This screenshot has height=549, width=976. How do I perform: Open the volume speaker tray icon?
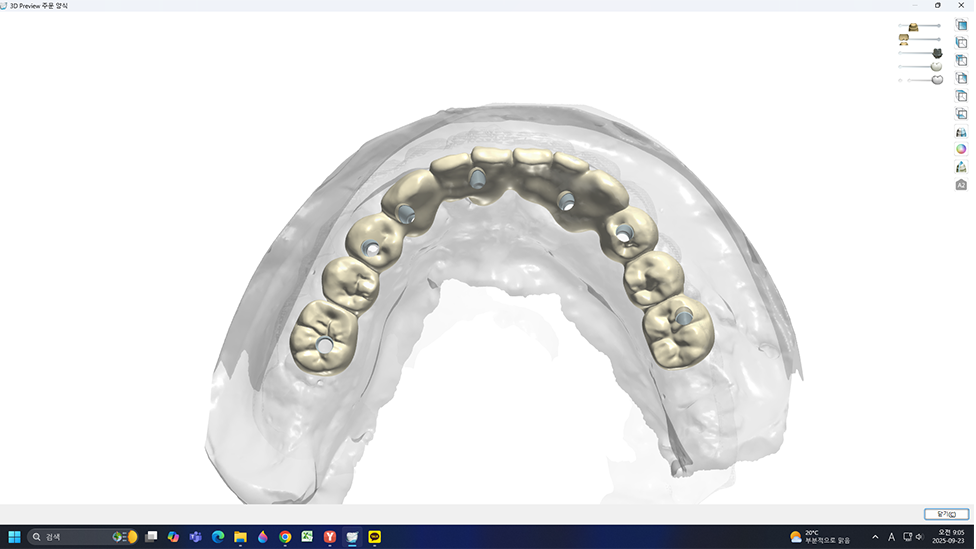click(x=920, y=537)
